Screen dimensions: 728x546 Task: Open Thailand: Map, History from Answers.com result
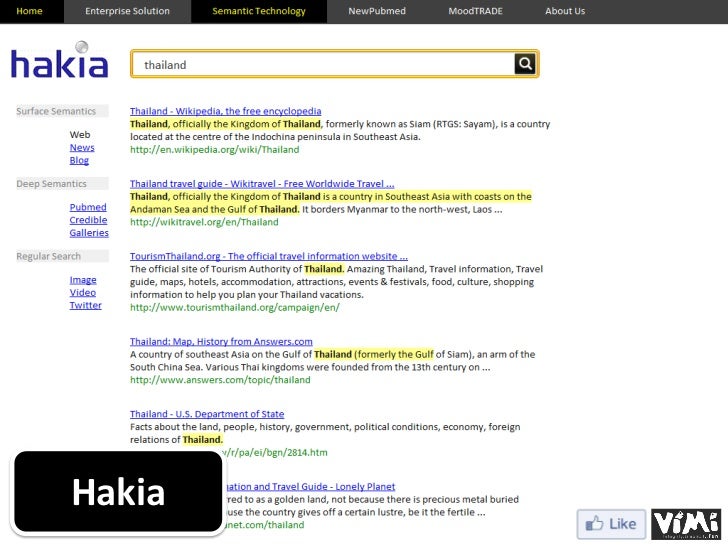[221, 341]
